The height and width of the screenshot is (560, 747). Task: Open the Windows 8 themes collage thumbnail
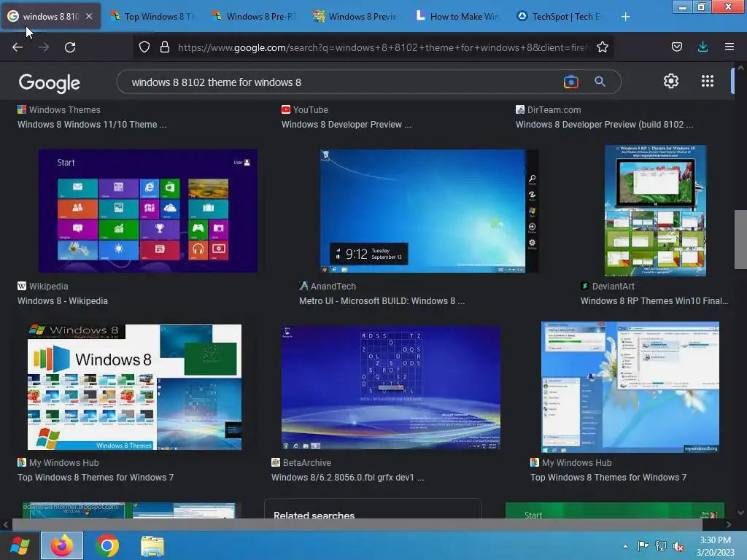point(134,386)
